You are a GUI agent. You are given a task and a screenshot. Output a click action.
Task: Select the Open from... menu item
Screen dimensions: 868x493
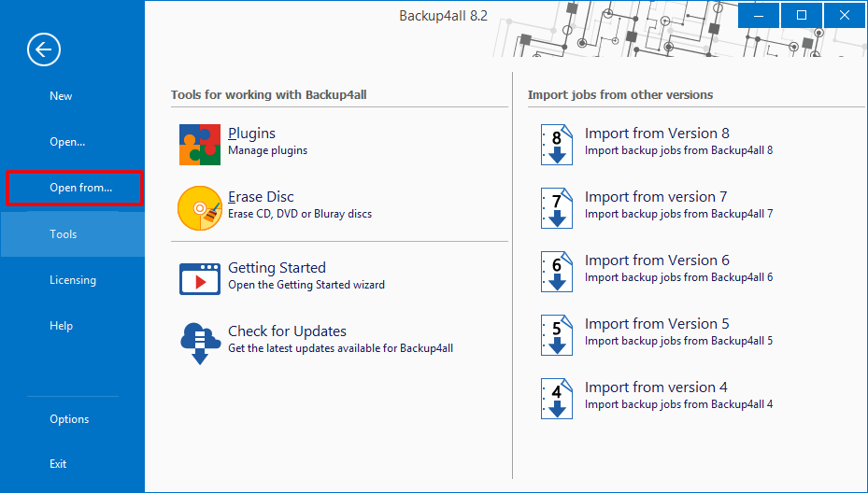[80, 188]
